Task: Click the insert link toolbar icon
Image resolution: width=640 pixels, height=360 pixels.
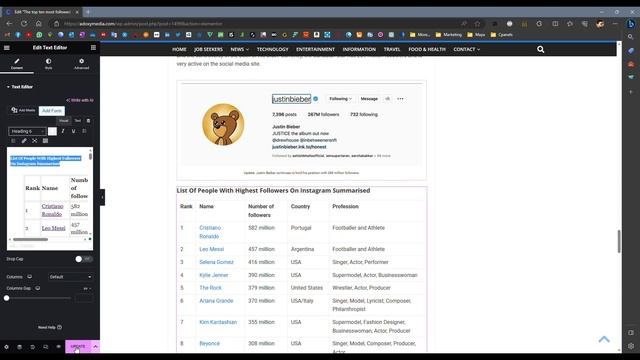Action: point(24,141)
